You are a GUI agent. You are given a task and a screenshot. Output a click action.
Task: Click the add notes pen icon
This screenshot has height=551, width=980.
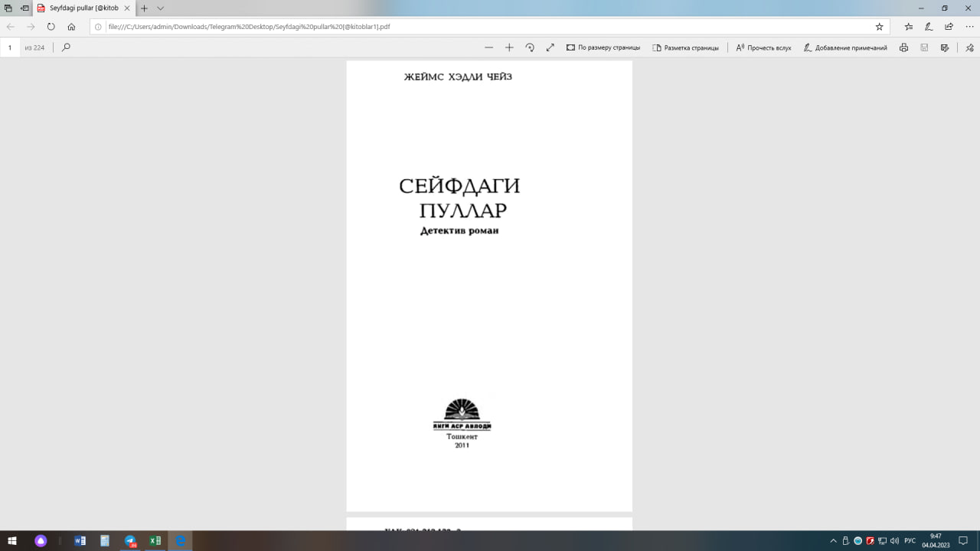click(x=929, y=26)
